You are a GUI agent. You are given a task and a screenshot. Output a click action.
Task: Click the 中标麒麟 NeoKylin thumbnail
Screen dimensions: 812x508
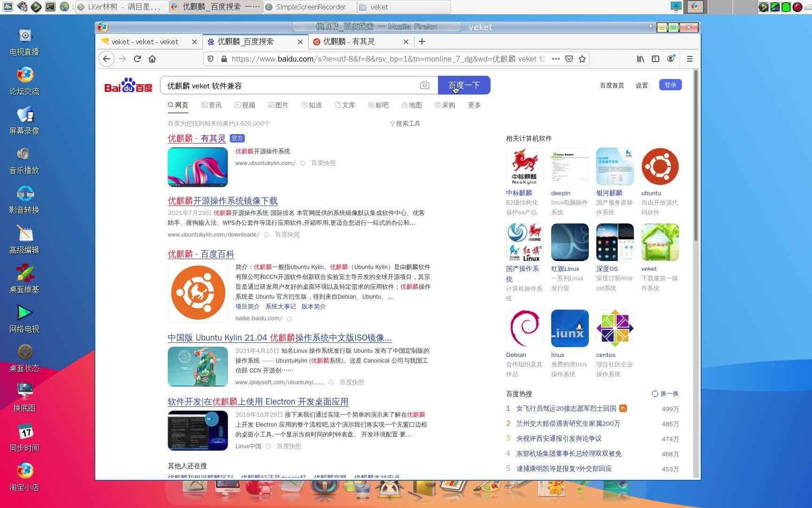(x=524, y=167)
